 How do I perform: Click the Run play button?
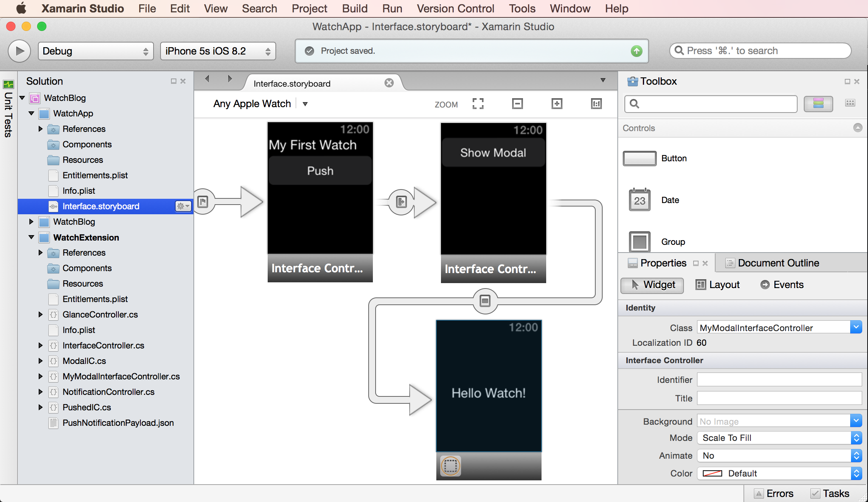click(x=19, y=51)
